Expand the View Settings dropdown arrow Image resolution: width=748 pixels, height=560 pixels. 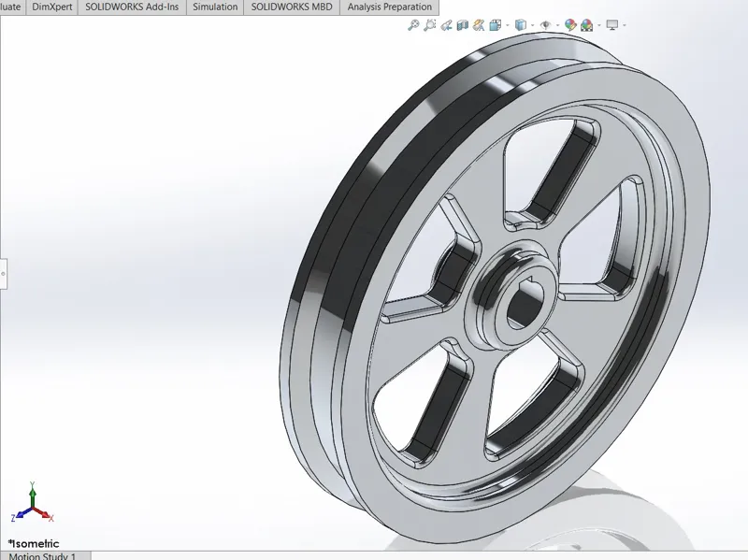pyautogui.click(x=624, y=25)
